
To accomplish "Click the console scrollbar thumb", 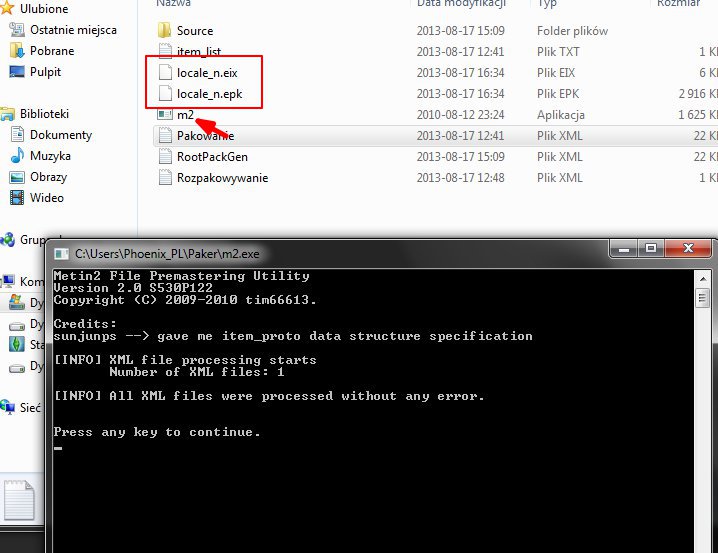I will (x=702, y=298).
